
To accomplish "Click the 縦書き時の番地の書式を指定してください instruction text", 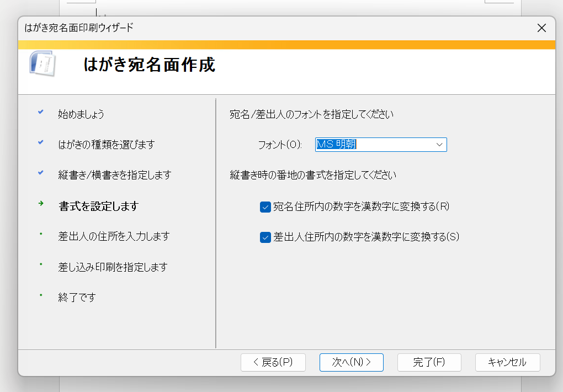I will click(x=313, y=175).
